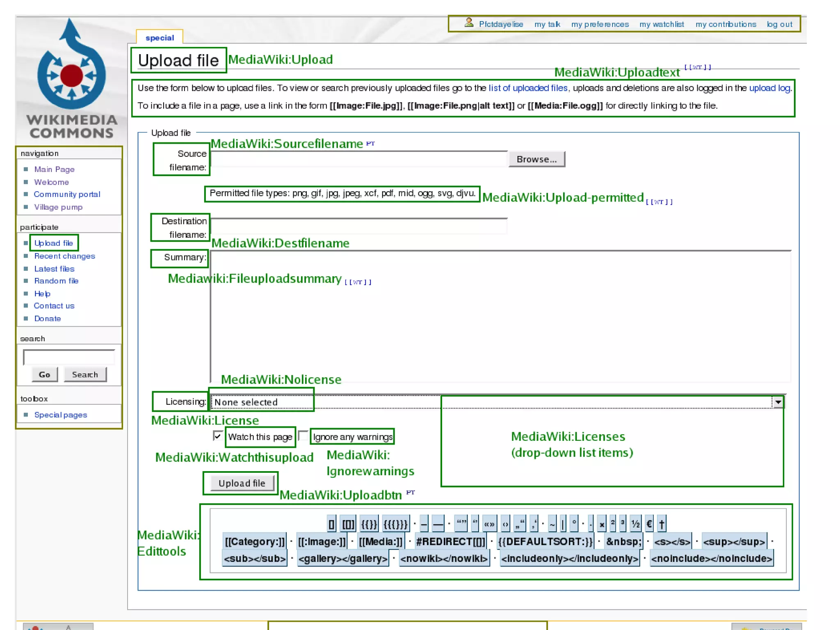This screenshot has height=630, width=840.
Task: Insert the <nowiki></nowiki> tag tool
Action: pos(444,559)
